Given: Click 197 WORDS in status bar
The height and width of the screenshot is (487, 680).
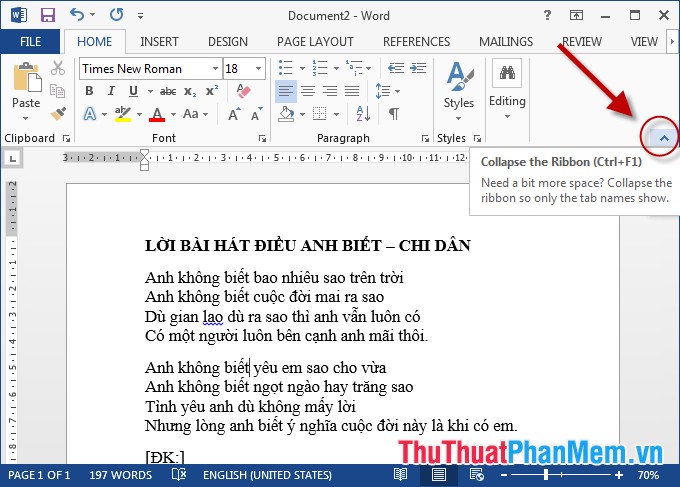Looking at the screenshot, I should 121,475.
